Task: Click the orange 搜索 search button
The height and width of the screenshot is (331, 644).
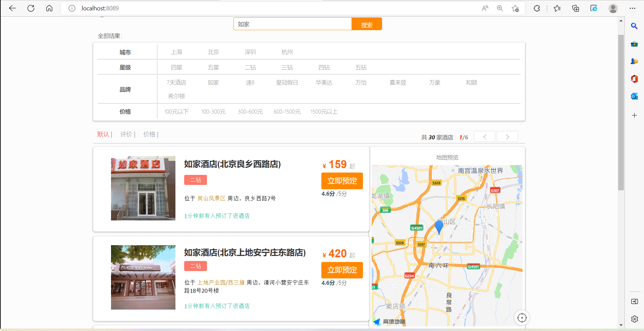Action: (x=367, y=24)
